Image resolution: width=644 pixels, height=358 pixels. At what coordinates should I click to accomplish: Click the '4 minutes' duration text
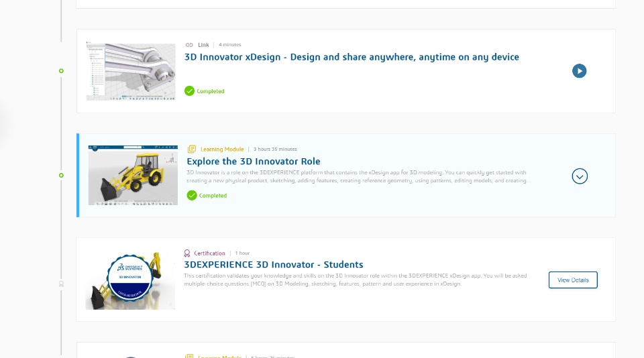point(229,45)
